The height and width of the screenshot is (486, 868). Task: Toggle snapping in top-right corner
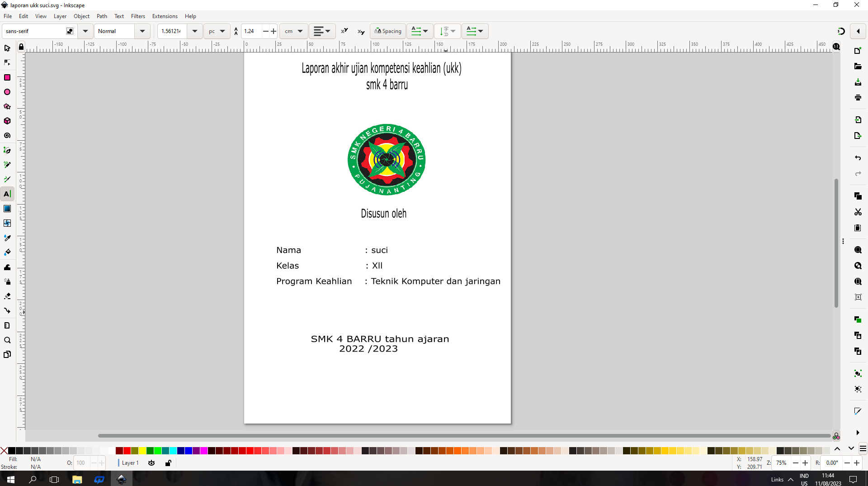(x=841, y=31)
